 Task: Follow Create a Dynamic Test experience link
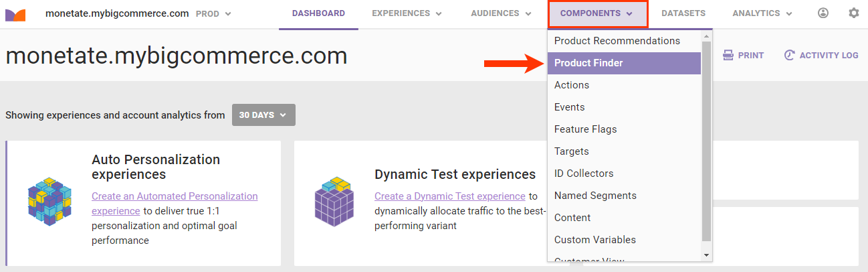449,196
